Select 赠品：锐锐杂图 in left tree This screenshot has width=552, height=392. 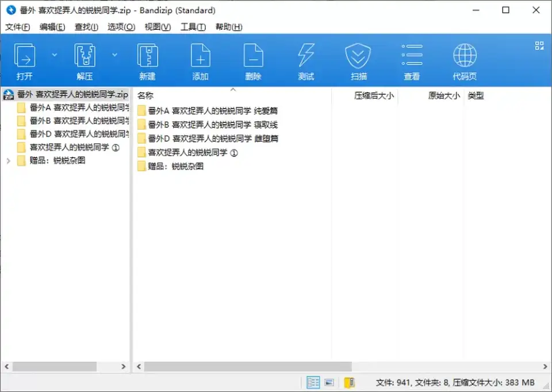(x=51, y=160)
